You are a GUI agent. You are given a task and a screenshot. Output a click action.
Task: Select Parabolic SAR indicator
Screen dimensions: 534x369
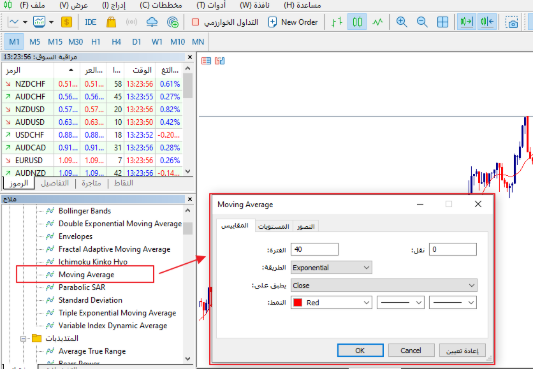pos(82,287)
